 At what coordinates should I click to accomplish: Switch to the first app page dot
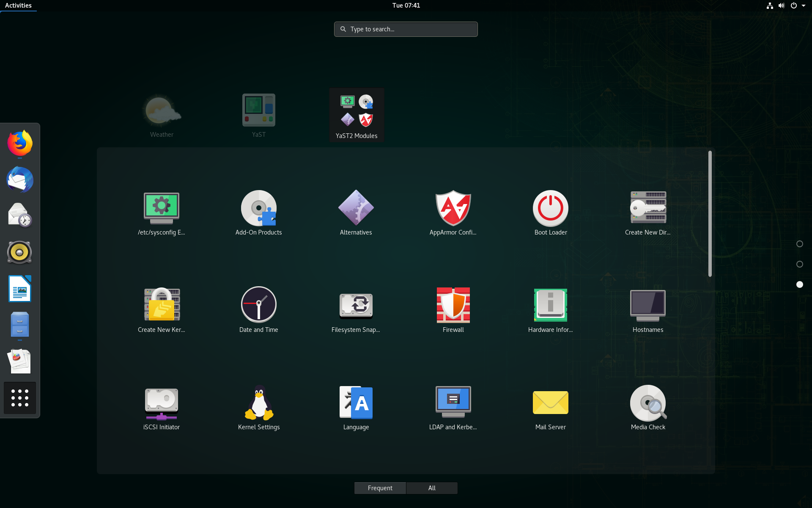click(799, 244)
